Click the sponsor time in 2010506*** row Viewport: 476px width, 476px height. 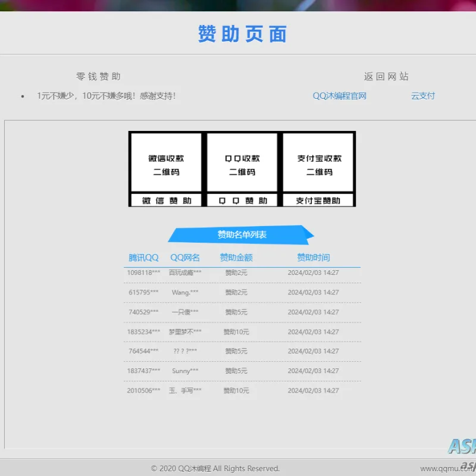[314, 390]
